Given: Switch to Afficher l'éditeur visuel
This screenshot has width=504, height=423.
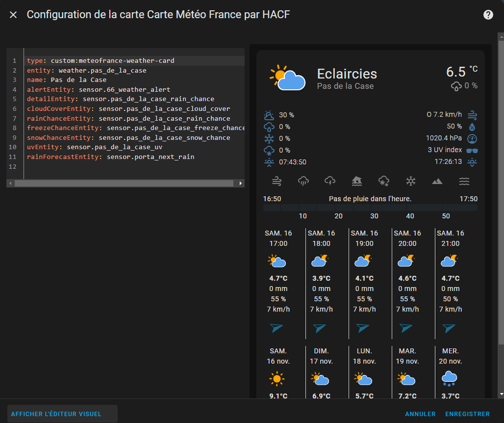Looking at the screenshot, I should tap(56, 414).
